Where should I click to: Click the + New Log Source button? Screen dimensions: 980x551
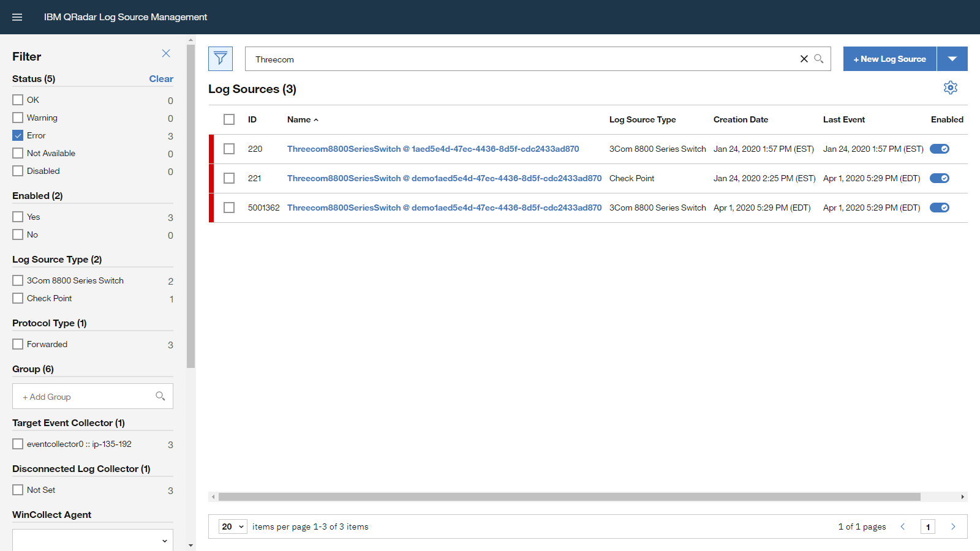pyautogui.click(x=889, y=59)
